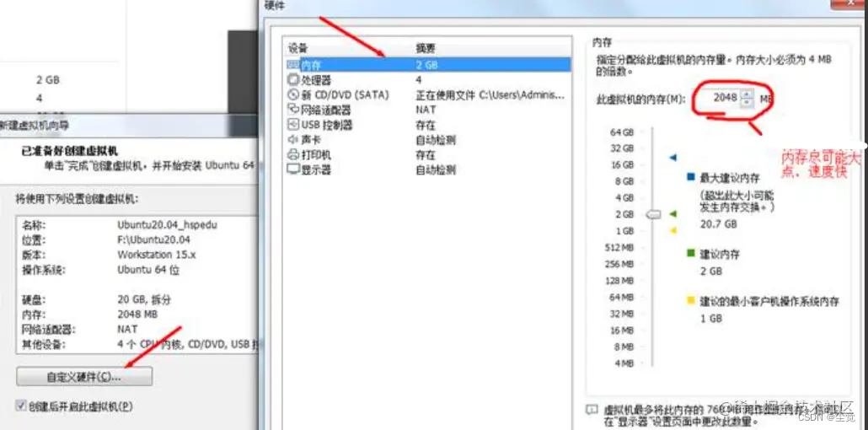Click the info icon beside 虚拟机最多将此内存 note

click(x=592, y=410)
